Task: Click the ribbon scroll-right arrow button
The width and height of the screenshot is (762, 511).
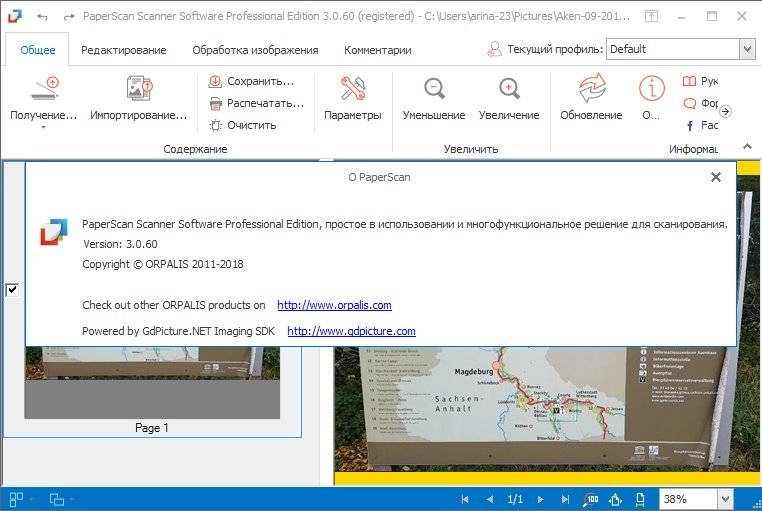Action: point(725,112)
